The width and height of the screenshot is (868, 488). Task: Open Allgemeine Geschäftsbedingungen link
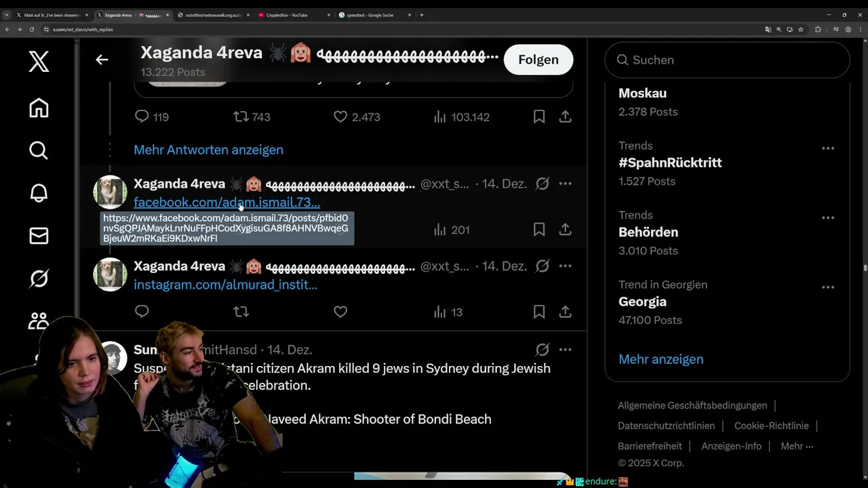[x=692, y=405]
